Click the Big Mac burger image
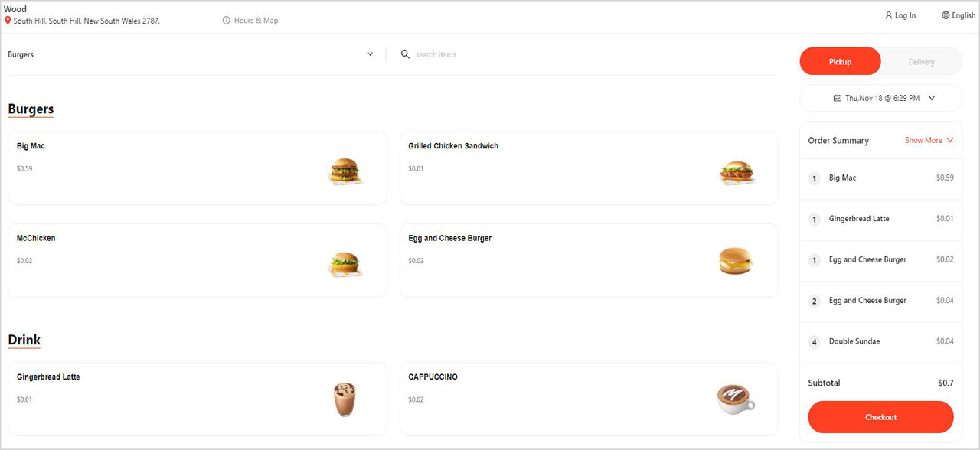The image size is (980, 450). 345,170
